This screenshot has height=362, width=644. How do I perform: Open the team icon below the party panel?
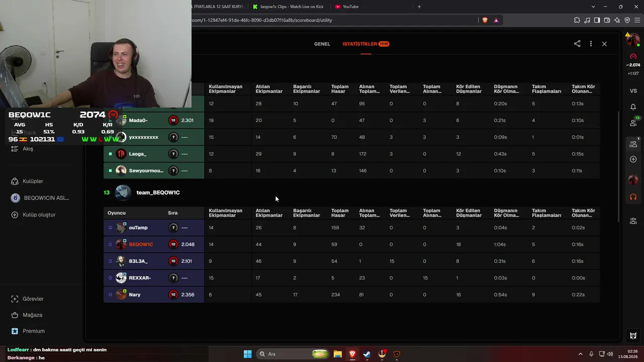633,220
